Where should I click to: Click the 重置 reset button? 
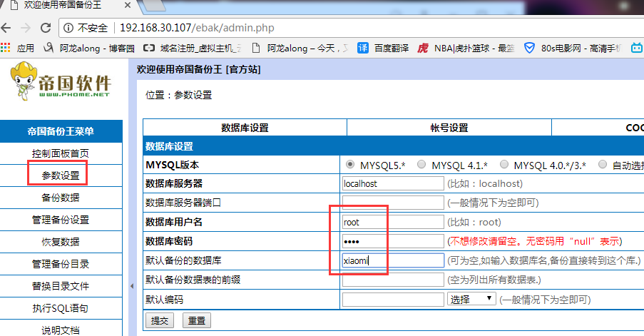[197, 320]
